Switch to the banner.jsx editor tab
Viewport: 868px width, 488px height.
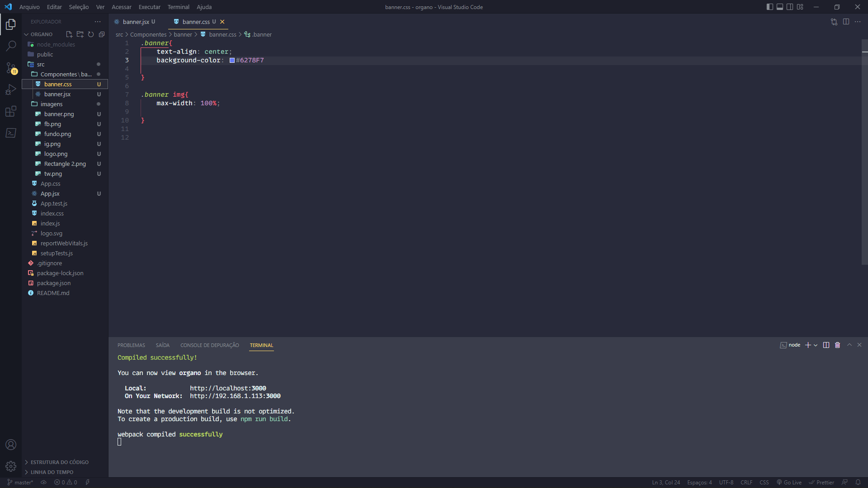click(x=136, y=22)
